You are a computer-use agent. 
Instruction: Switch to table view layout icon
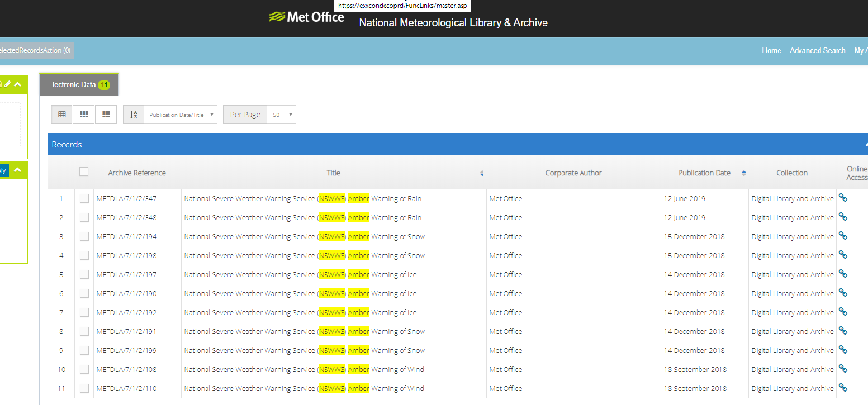point(62,115)
